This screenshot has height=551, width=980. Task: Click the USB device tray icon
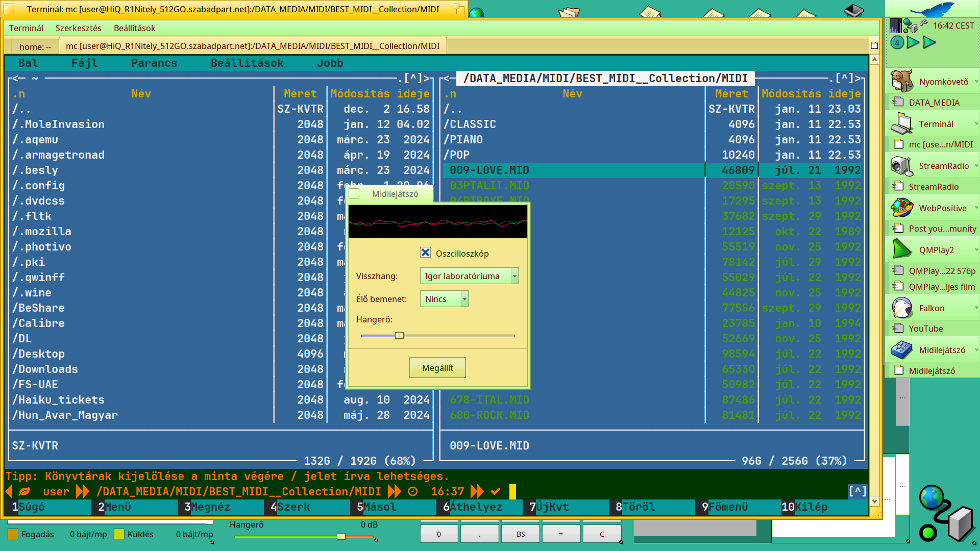pyautogui.click(x=924, y=23)
